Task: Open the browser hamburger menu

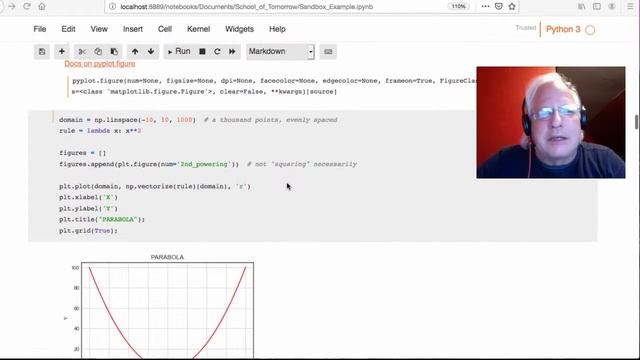Action: [630, 7]
